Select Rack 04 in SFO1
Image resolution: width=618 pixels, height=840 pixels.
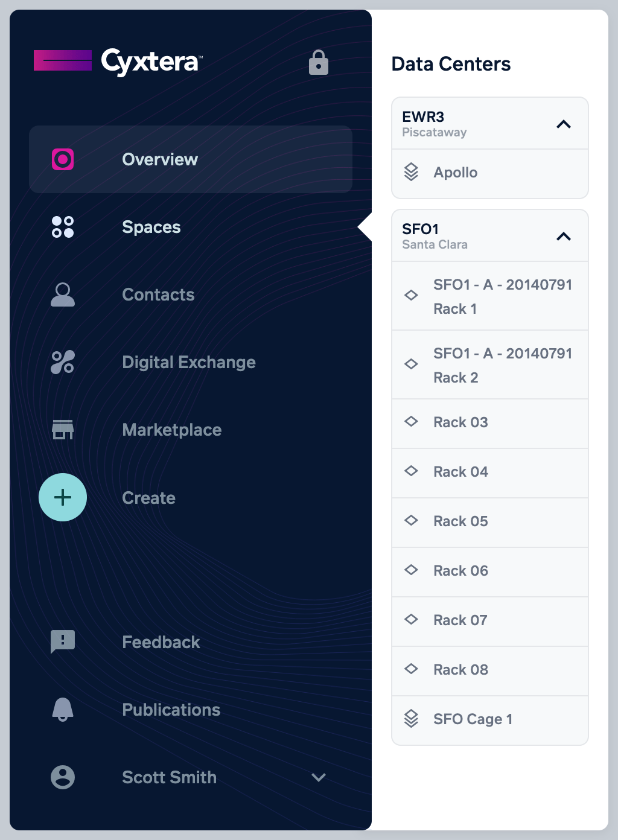(490, 473)
